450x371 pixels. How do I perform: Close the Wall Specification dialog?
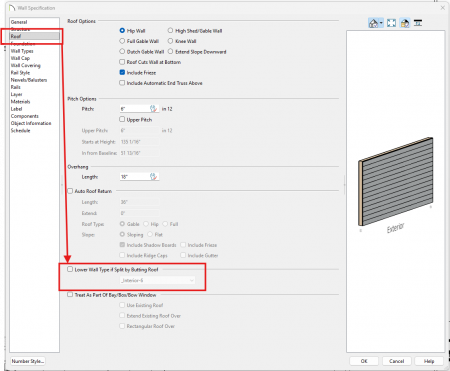tap(443, 8)
